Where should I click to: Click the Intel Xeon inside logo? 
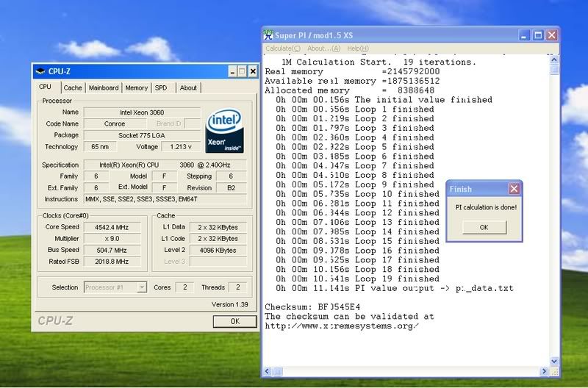pos(224,131)
